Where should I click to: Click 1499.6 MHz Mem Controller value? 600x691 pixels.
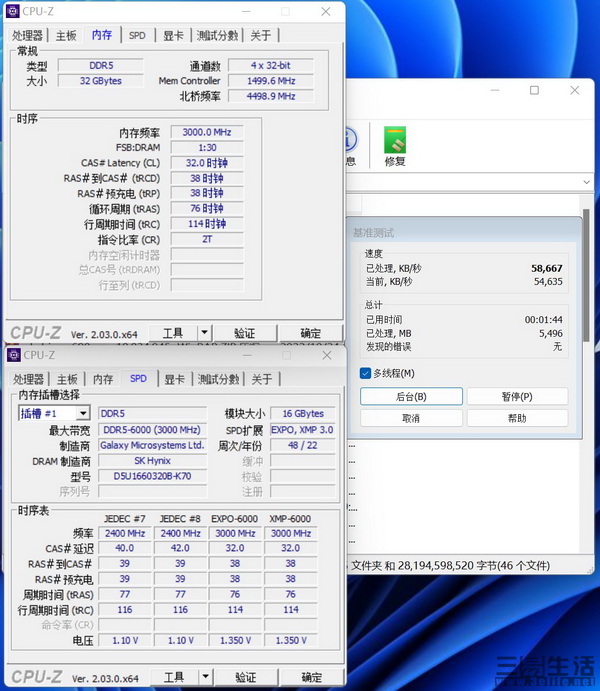click(x=271, y=81)
